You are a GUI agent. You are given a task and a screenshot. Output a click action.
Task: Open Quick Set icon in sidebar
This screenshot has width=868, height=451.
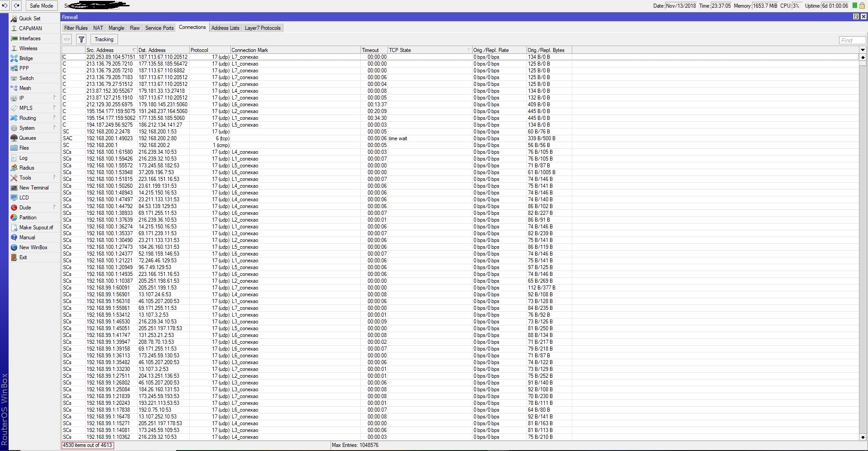coord(14,19)
